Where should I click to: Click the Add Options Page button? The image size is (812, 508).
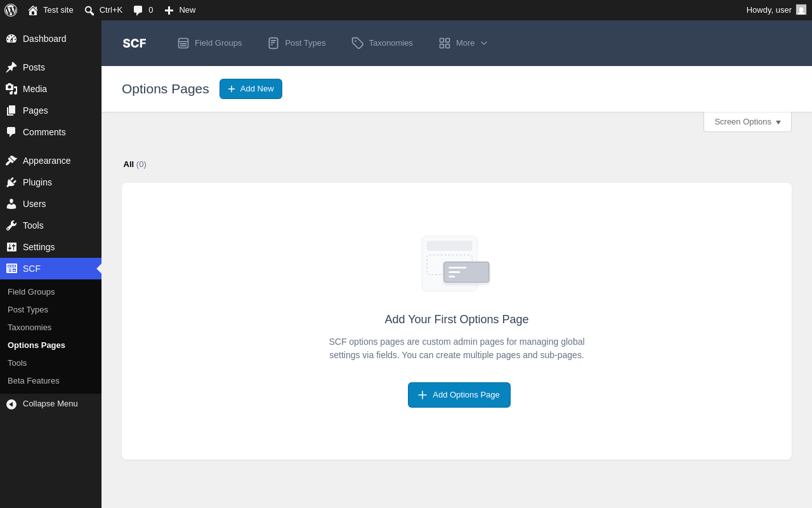459,395
